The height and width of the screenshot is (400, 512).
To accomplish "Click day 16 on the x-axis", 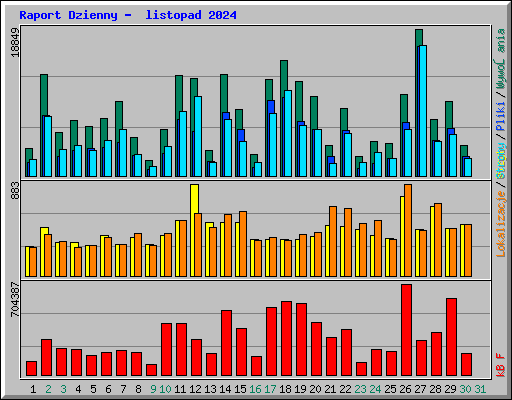I will tap(255, 389).
